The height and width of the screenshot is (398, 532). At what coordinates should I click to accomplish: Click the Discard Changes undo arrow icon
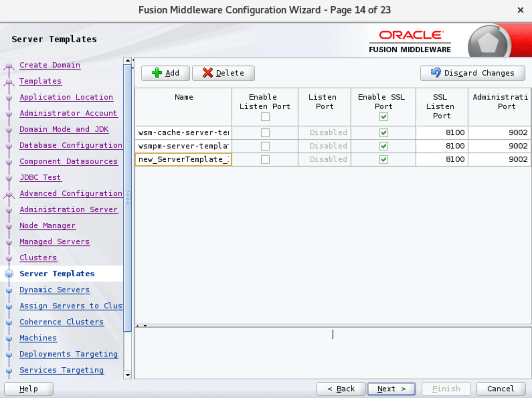[436, 72]
